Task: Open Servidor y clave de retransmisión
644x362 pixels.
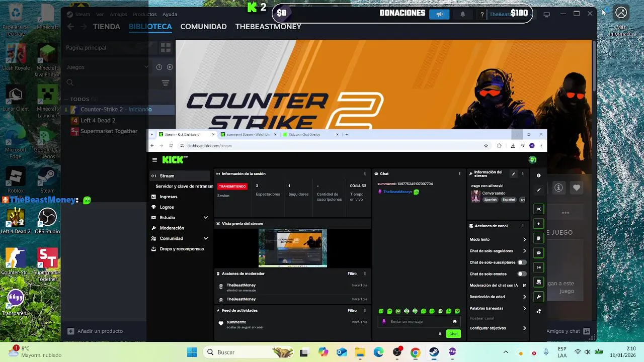Action: [184, 186]
